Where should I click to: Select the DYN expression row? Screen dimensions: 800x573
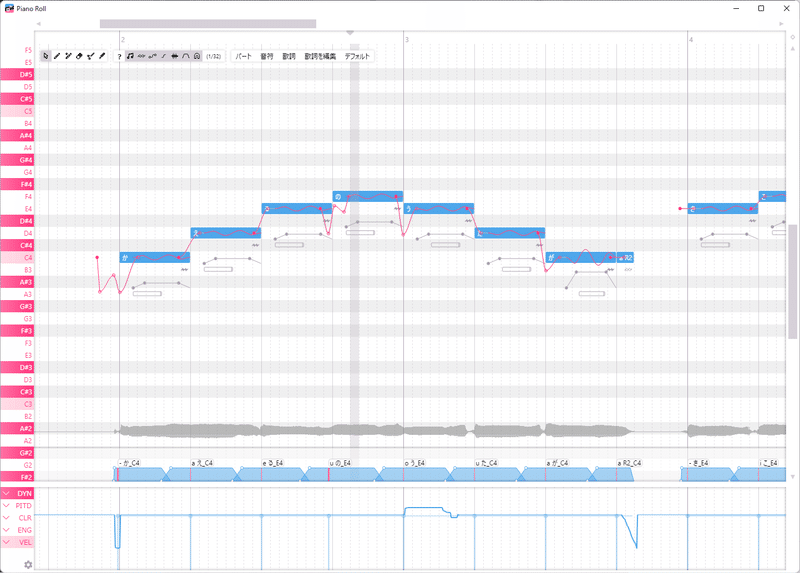pyautogui.click(x=17, y=493)
